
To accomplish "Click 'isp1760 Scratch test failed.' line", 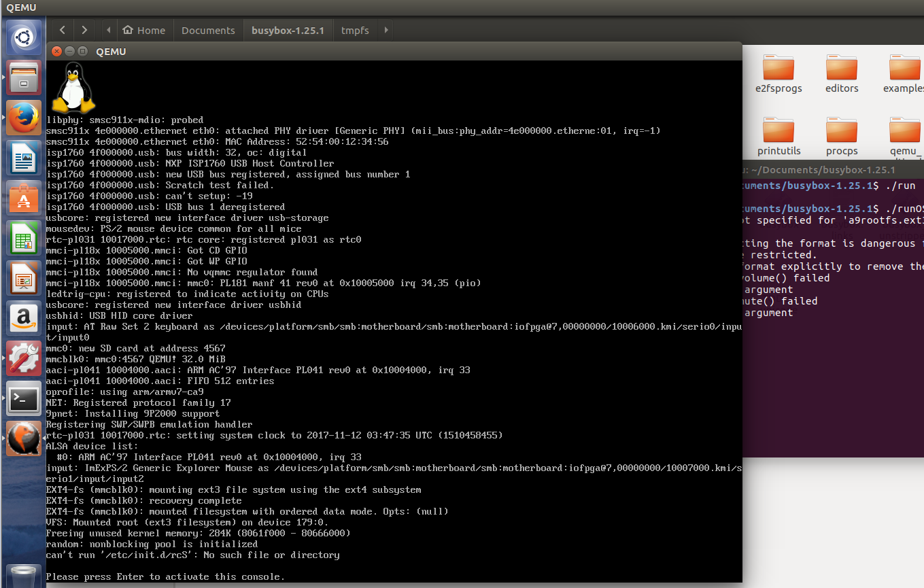I will click(160, 185).
